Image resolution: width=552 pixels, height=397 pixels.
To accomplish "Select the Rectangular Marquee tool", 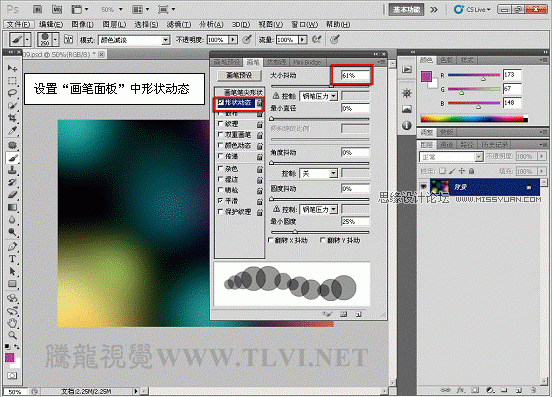I will [x=12, y=81].
